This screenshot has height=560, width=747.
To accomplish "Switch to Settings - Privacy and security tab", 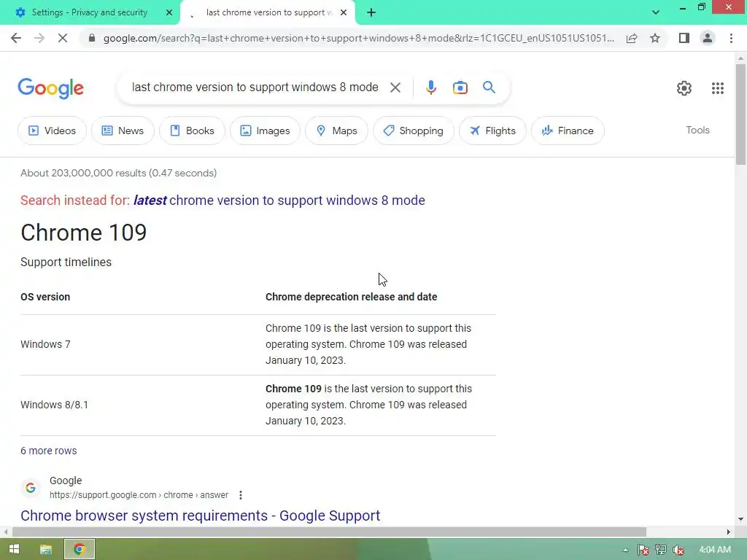I will pos(90,12).
